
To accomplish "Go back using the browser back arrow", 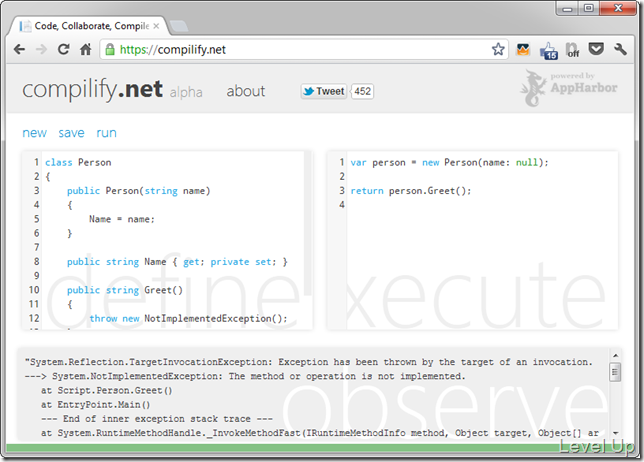I will (19, 50).
